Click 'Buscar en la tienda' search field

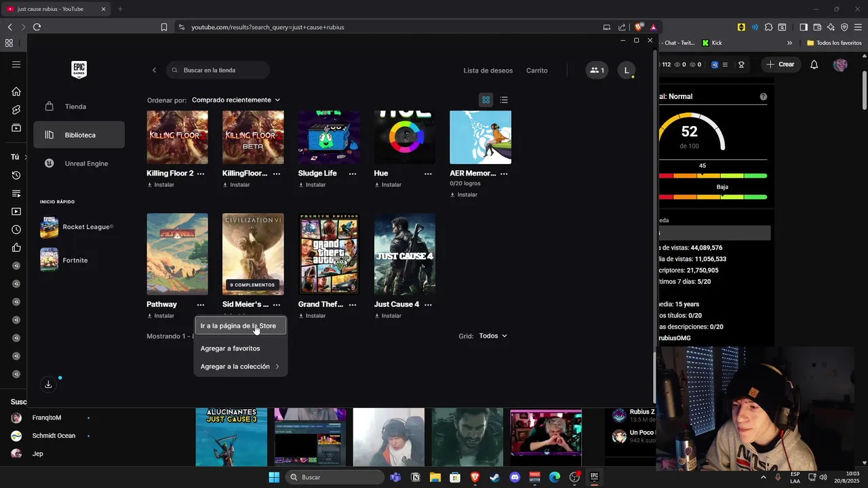[218, 70]
